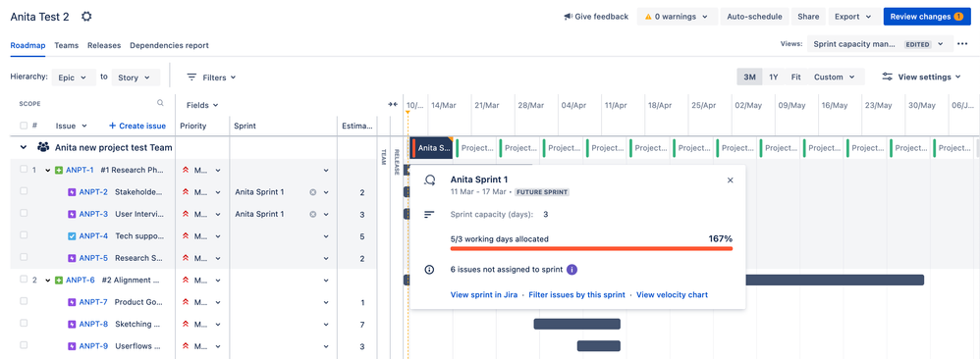Collapse the Anita new project test Team group
Viewport: 980px width, 359px height.
pos(24,147)
